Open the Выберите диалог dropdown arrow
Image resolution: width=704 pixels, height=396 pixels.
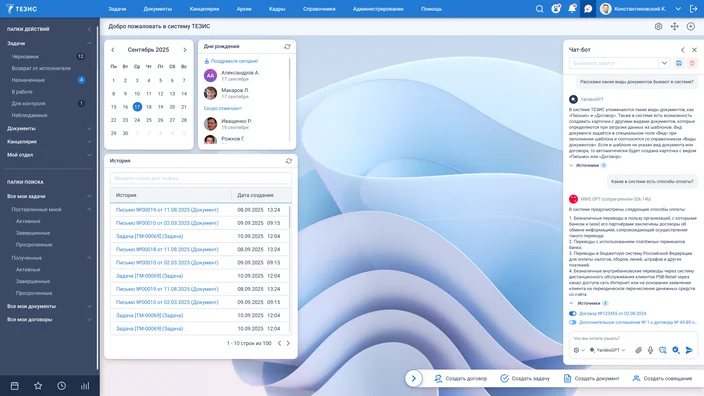664,63
